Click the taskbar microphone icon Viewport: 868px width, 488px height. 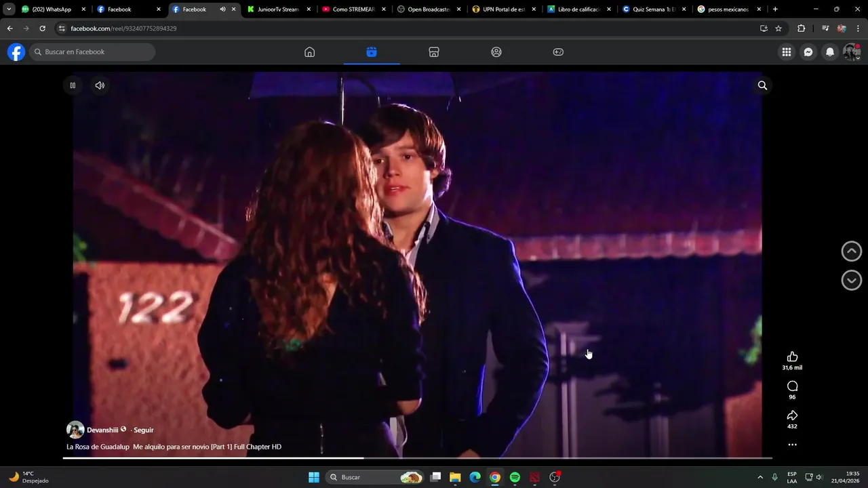point(775,477)
